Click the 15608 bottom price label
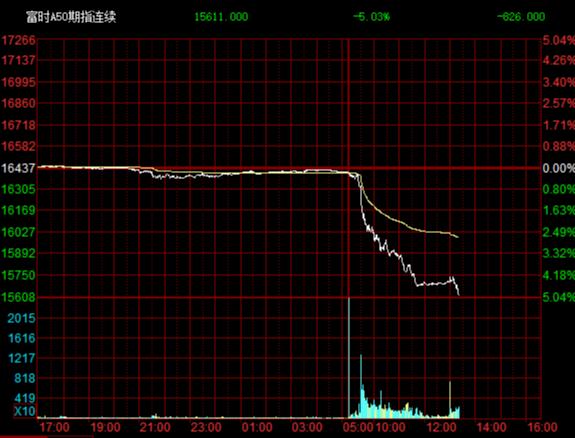 coord(18,297)
